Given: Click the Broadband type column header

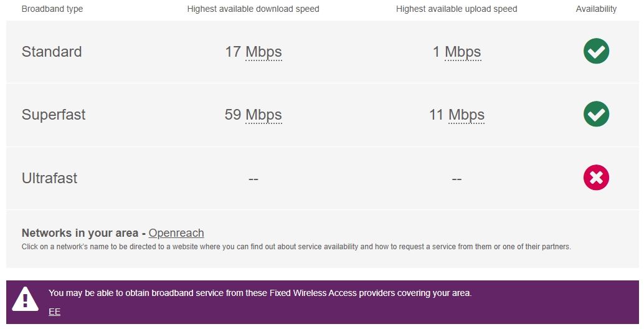Looking at the screenshot, I should [x=52, y=9].
